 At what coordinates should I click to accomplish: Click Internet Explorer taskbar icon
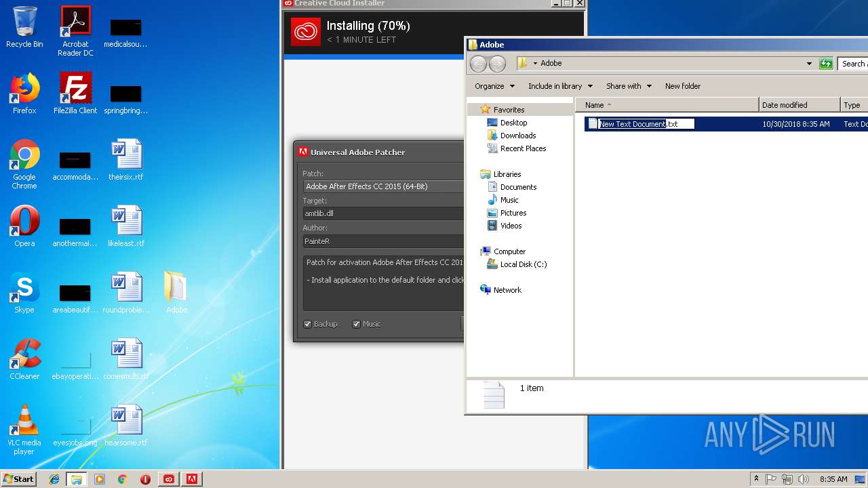(x=54, y=479)
